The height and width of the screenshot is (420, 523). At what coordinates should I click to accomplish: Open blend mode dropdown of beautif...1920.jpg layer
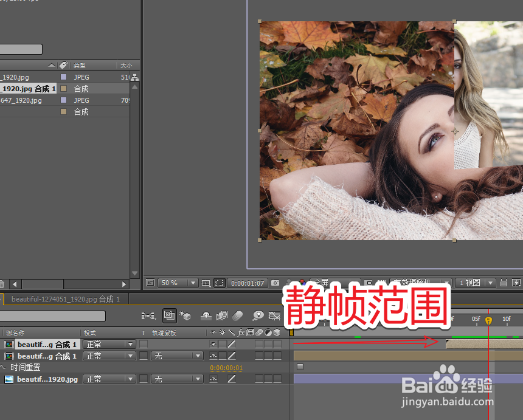[109, 379]
